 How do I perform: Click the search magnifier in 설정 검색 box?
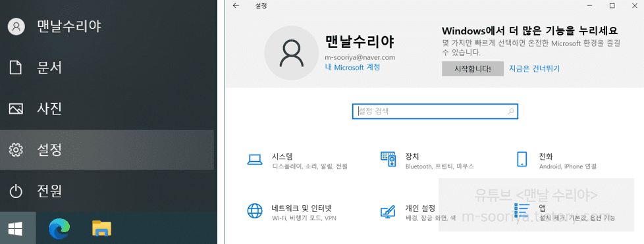tap(511, 111)
